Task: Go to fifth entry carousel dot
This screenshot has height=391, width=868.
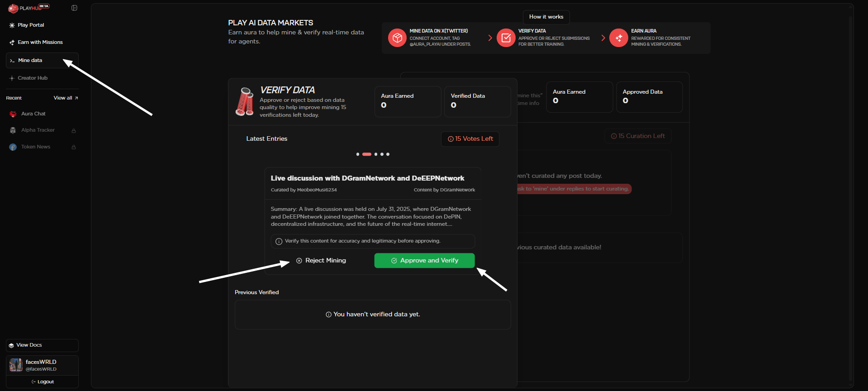Action: click(x=388, y=154)
